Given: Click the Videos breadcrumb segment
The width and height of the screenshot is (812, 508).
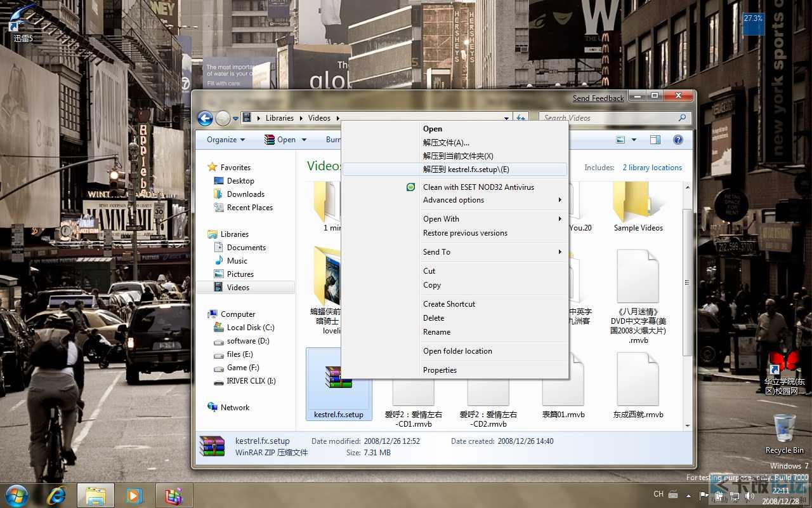Looking at the screenshot, I should [x=319, y=118].
